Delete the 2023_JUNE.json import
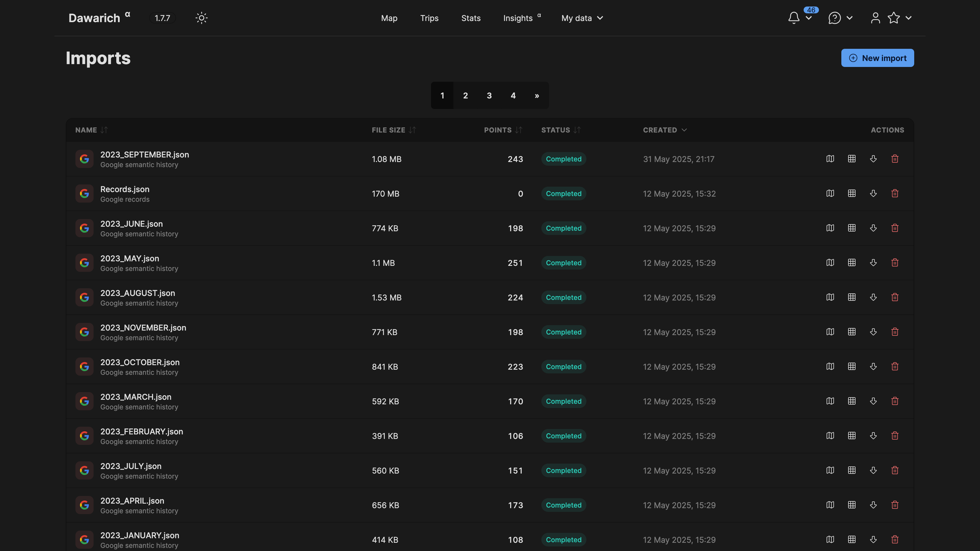This screenshot has height=551, width=980. tap(895, 228)
